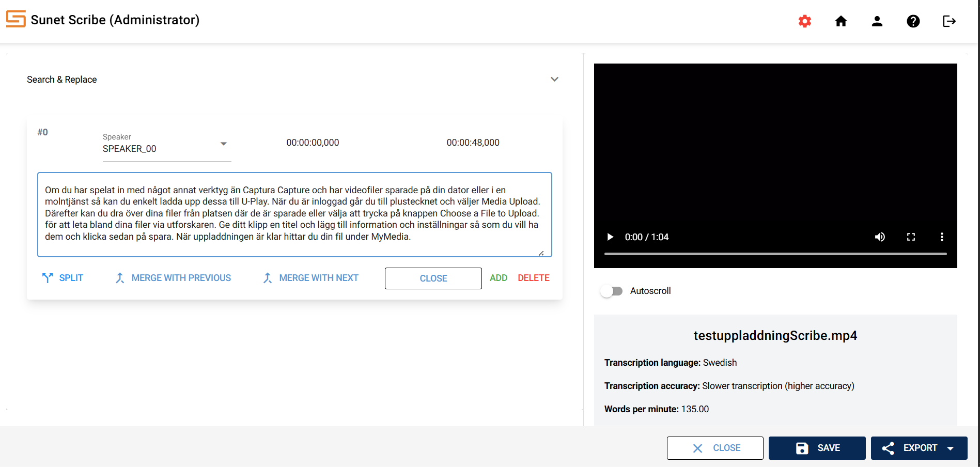Screen dimensions: 980x467
Task: Save the transcription
Action: pyautogui.click(x=817, y=448)
